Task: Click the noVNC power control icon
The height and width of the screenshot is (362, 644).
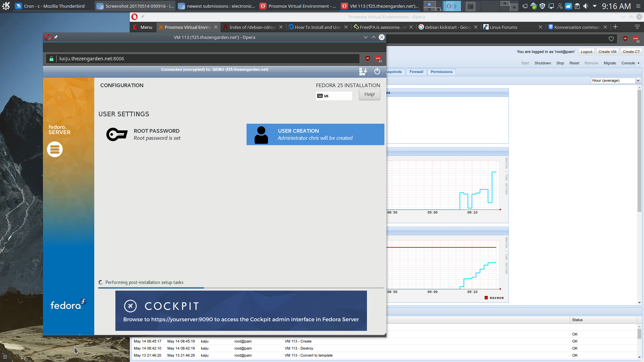Action: point(377,71)
